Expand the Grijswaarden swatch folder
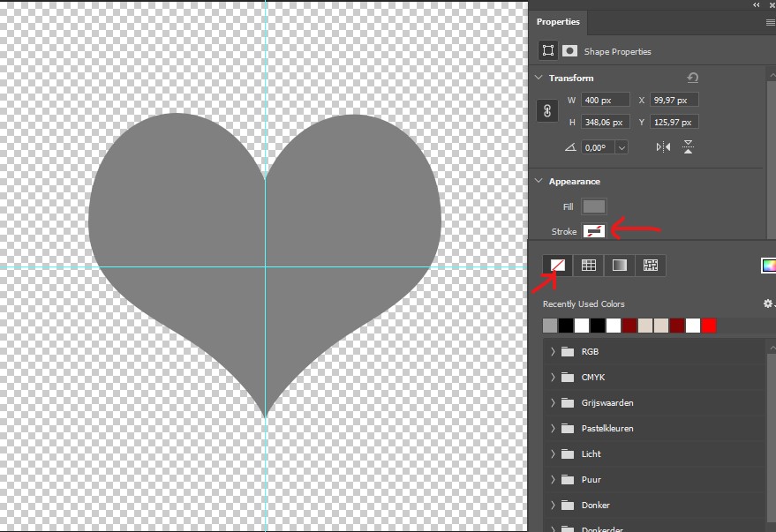The height and width of the screenshot is (532, 776). [x=553, y=403]
